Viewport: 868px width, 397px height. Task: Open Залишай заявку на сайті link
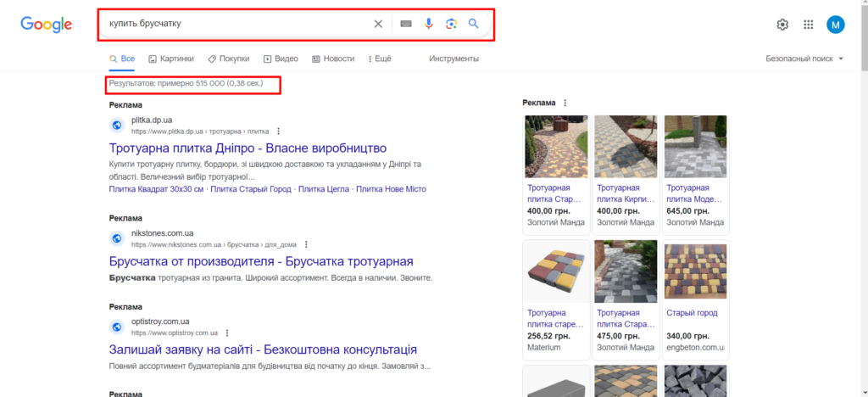pos(263,350)
